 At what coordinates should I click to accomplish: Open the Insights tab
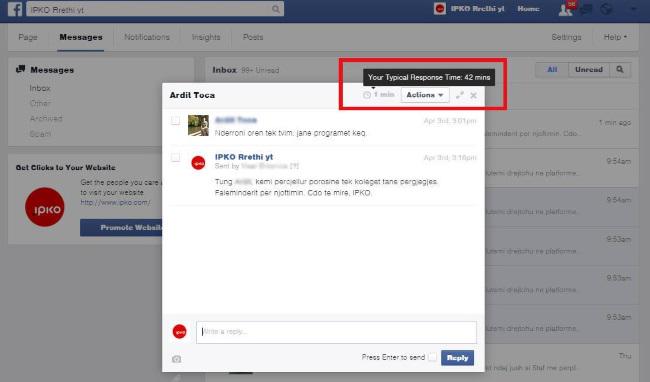(x=206, y=37)
